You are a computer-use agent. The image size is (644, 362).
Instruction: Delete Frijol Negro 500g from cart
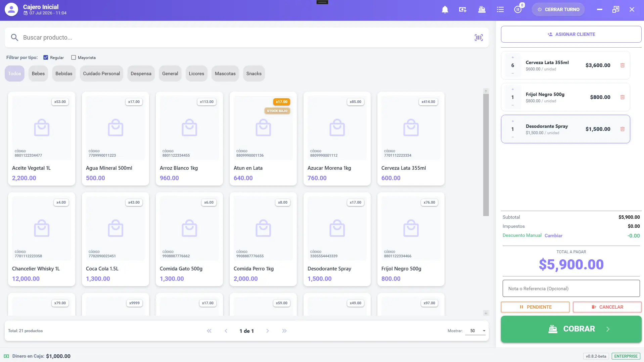coord(623,97)
